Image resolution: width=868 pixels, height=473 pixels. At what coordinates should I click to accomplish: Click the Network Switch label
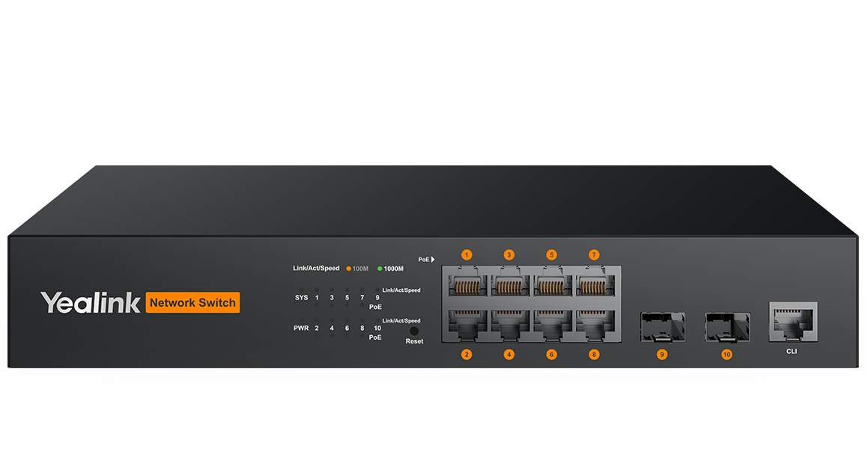coord(192,302)
